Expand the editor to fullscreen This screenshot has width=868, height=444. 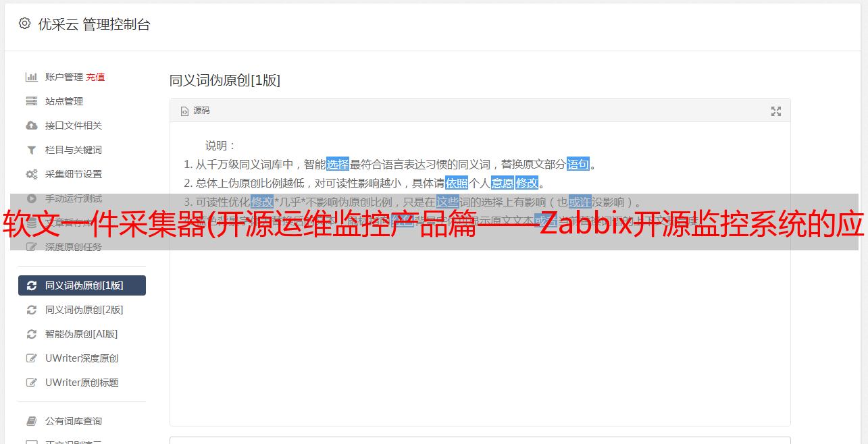tap(776, 111)
